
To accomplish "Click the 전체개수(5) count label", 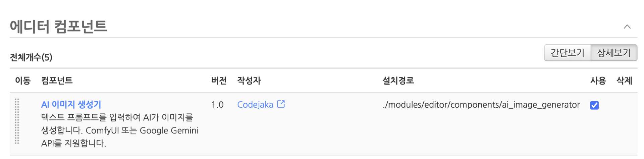I will 31,57.
